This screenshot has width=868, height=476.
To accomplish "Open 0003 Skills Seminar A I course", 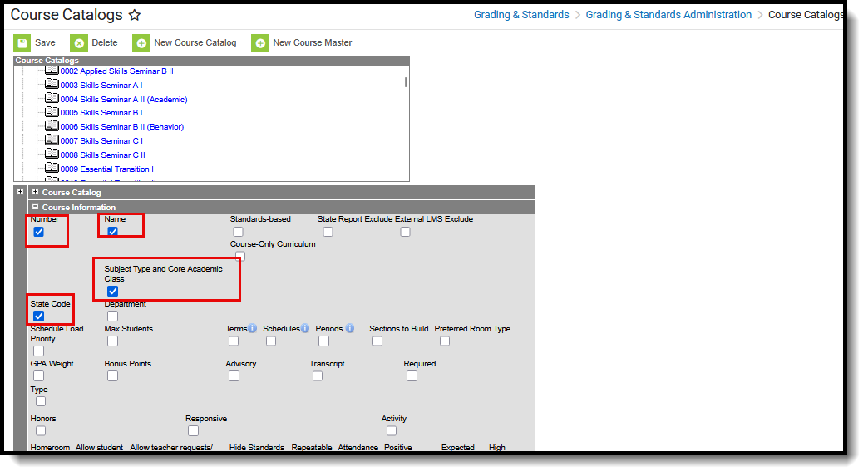I will (x=101, y=85).
